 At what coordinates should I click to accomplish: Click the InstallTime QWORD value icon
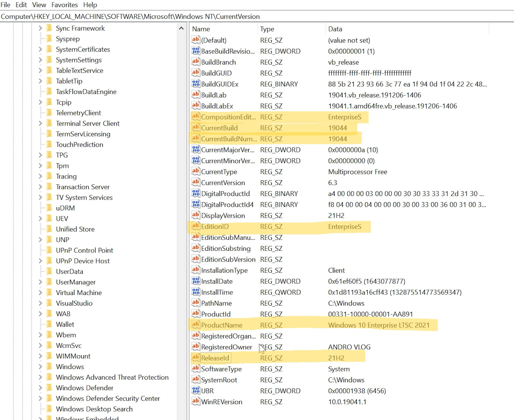(x=195, y=292)
